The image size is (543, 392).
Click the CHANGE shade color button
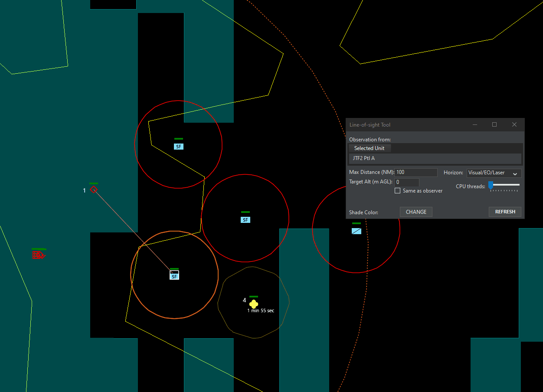pos(416,212)
